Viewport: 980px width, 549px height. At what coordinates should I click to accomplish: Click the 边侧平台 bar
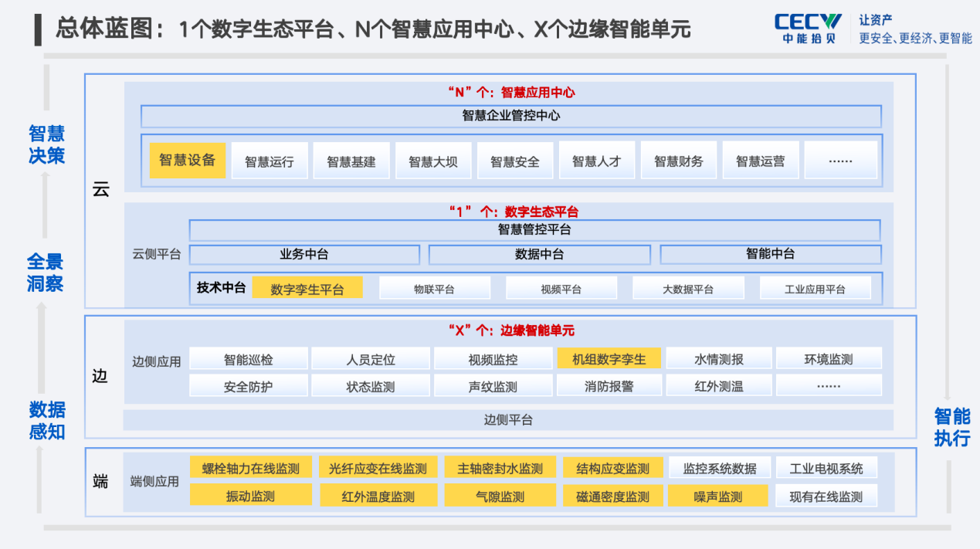pyautogui.click(x=508, y=420)
